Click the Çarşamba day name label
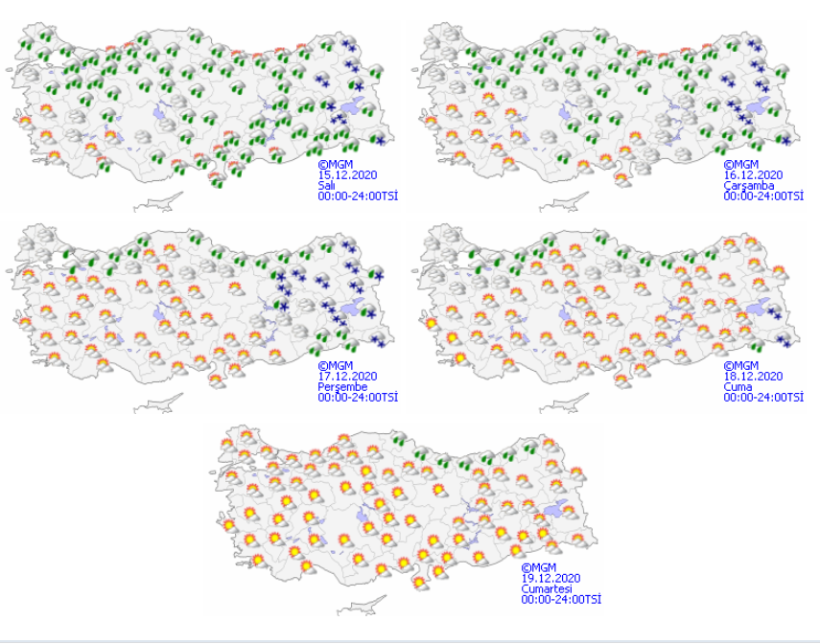The height and width of the screenshot is (644, 820). point(749,186)
